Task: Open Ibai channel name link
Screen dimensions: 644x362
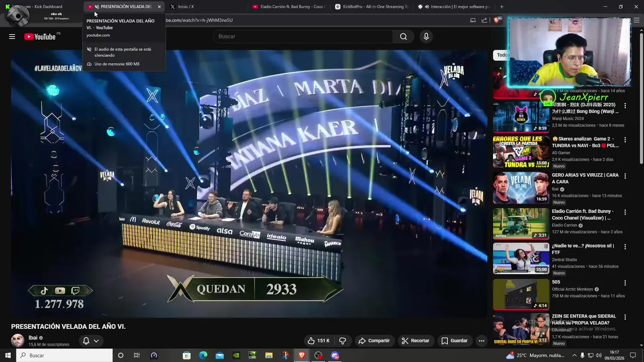Action: tap(33, 338)
